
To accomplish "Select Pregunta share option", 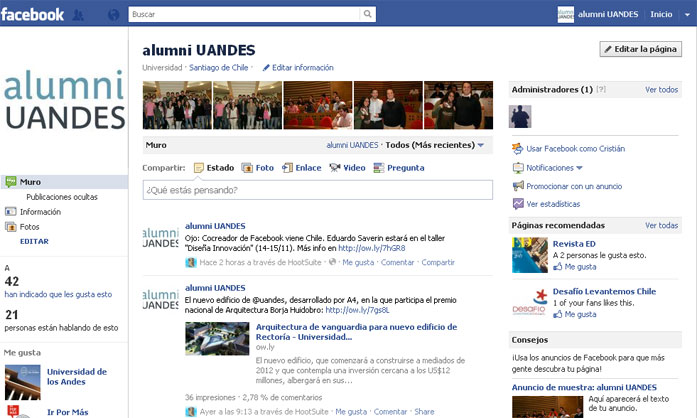I will [399, 168].
